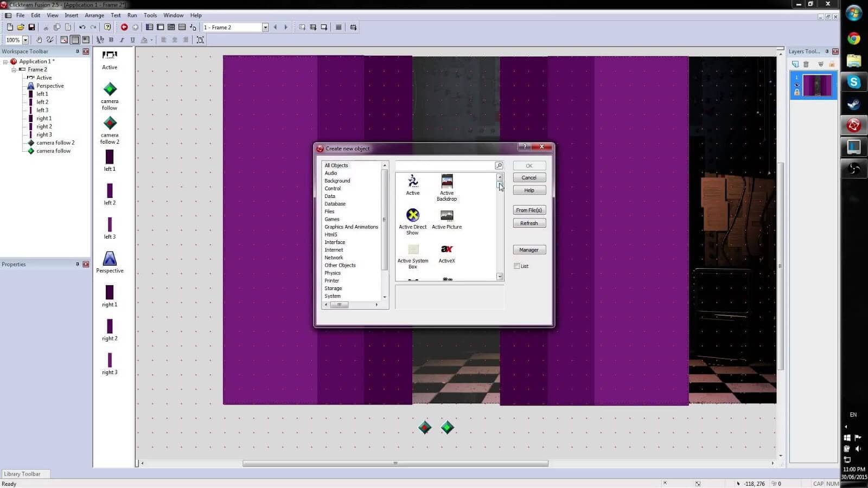Toggle pin on Layers Toolbar panel
The height and width of the screenshot is (488, 868).
827,52
